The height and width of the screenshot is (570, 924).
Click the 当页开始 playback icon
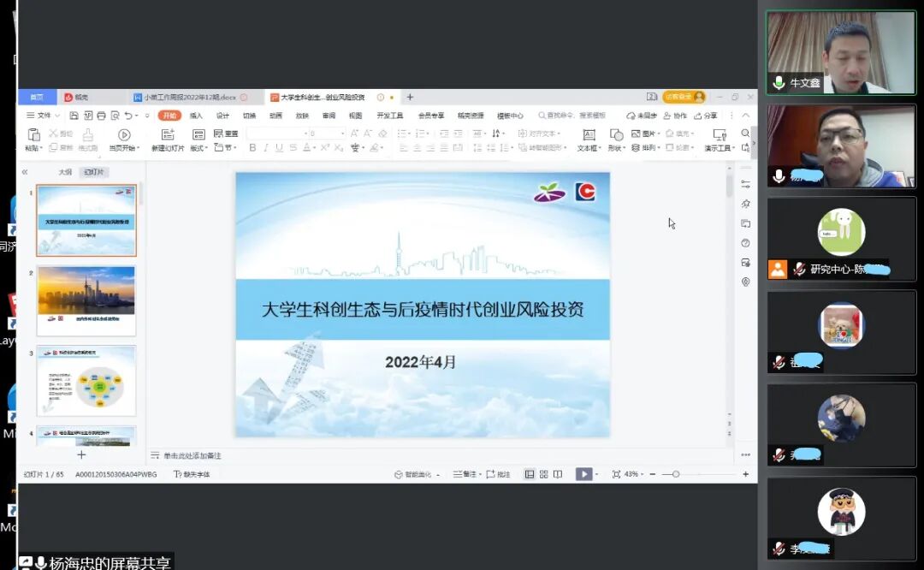click(125, 134)
